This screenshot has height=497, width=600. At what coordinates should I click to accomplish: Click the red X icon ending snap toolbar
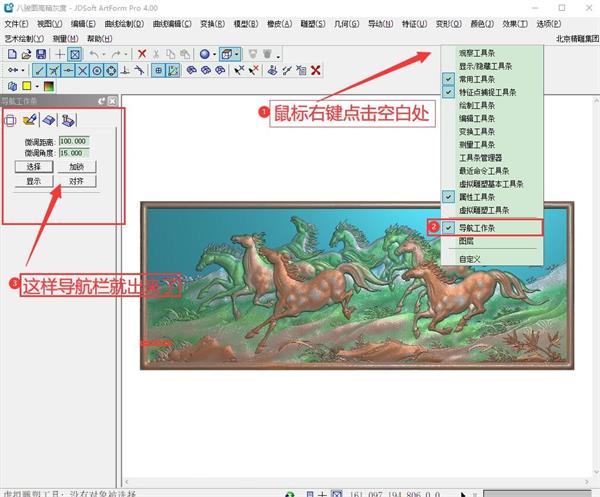click(316, 70)
